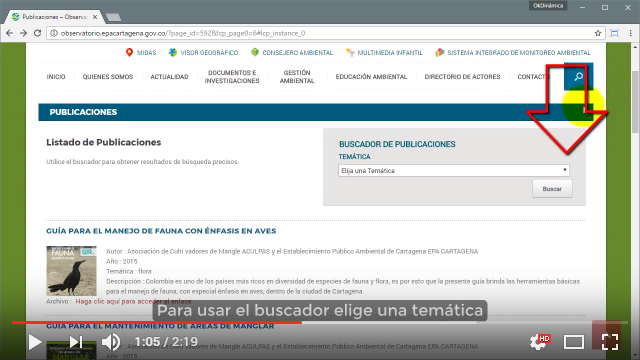
Task: Close the Publicaciones browser tab
Action: (95, 17)
